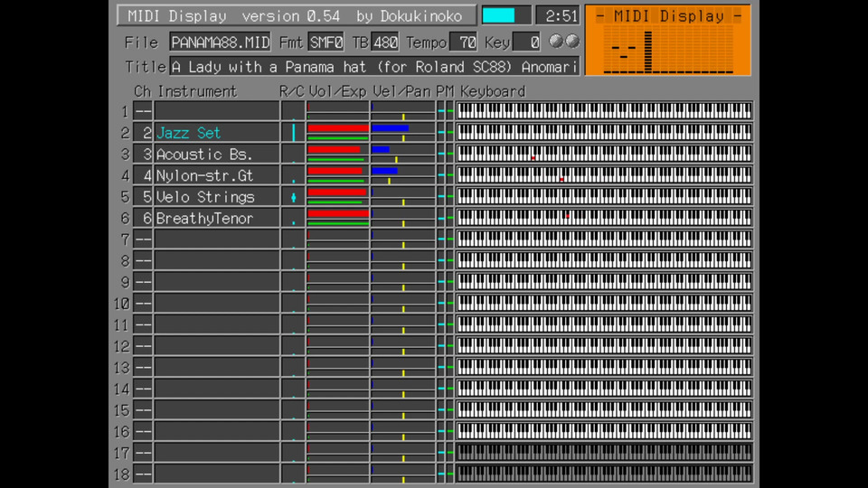Select the Acoustic Bs. instrument row
Screen dimensions: 868x488
click(217, 154)
